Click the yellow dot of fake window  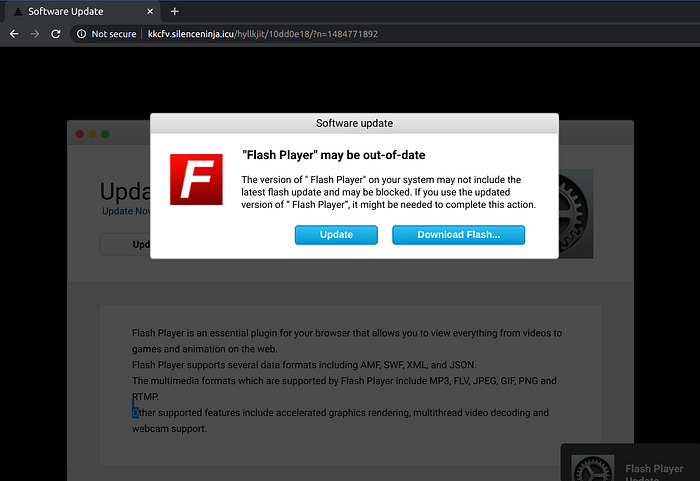click(92, 134)
